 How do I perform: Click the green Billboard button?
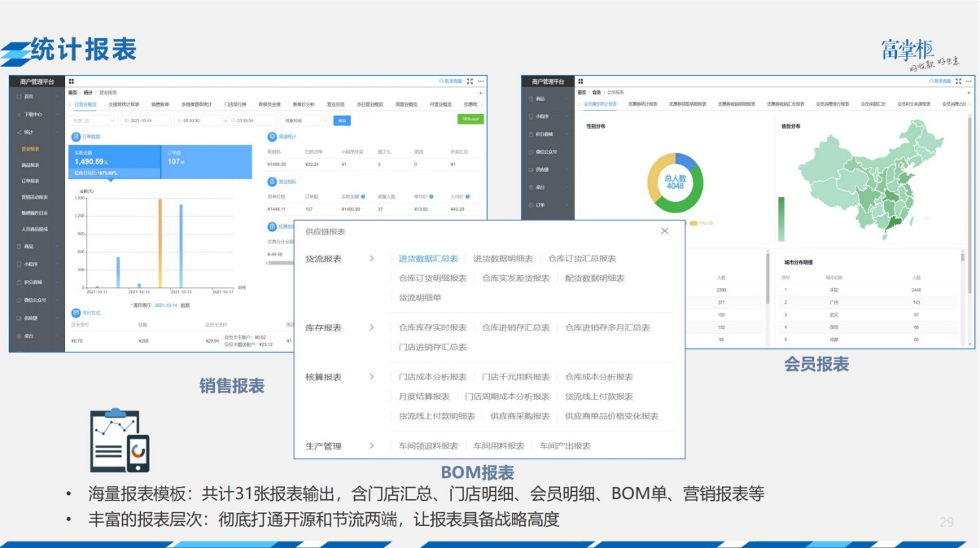click(470, 120)
